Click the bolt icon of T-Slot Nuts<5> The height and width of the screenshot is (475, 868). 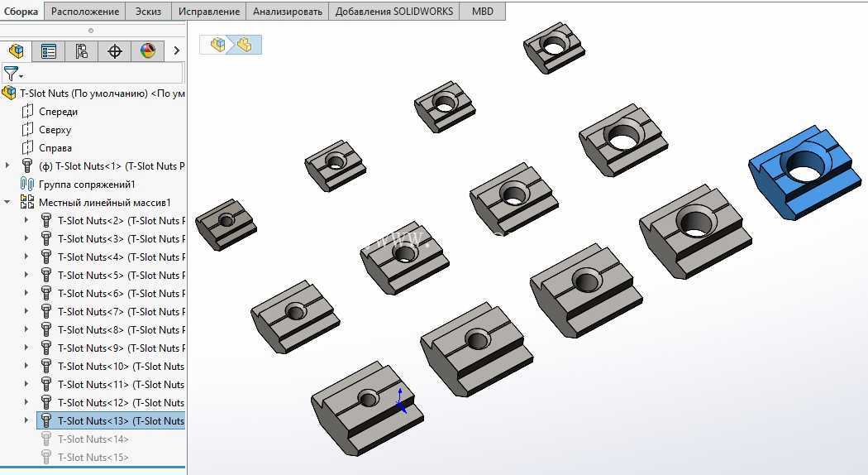pyautogui.click(x=46, y=275)
